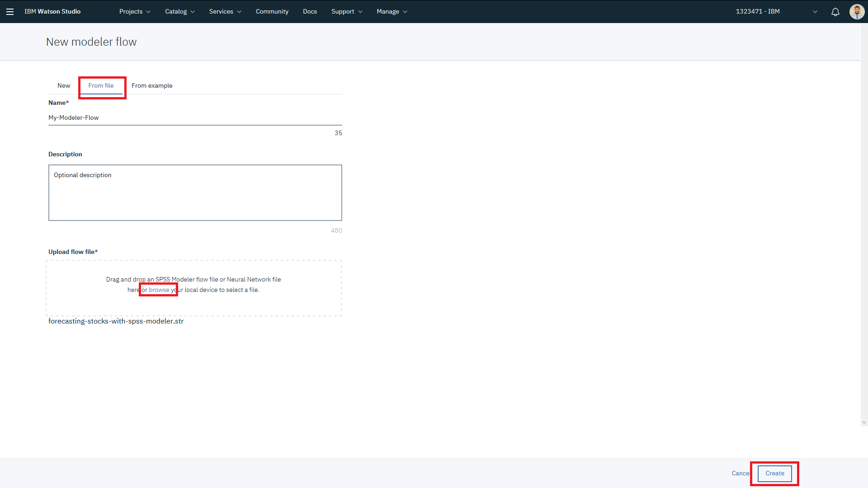Screen dimensions: 868x488
Task: Expand the Services dropdown menu
Action: [x=225, y=12]
